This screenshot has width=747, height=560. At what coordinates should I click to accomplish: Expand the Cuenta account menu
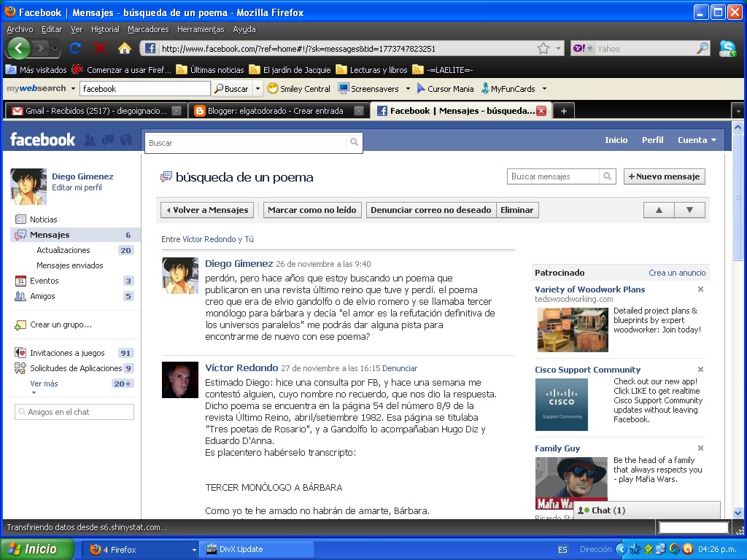(x=697, y=140)
